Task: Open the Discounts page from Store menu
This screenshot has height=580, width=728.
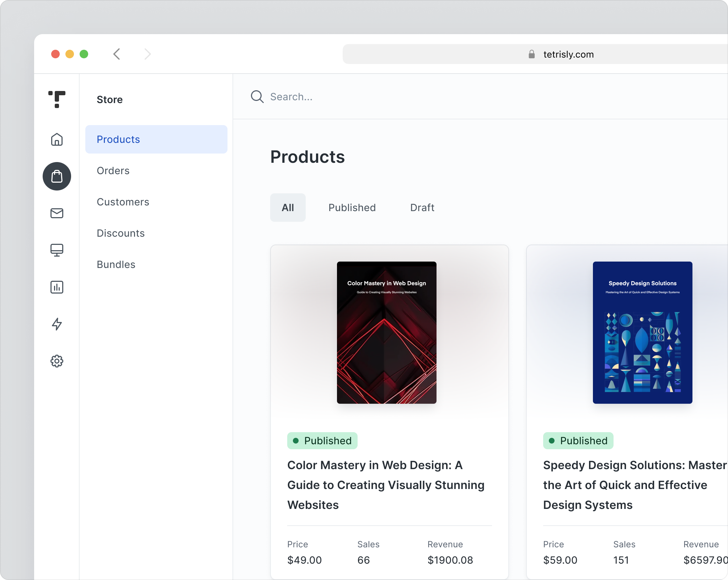Action: pos(121,233)
